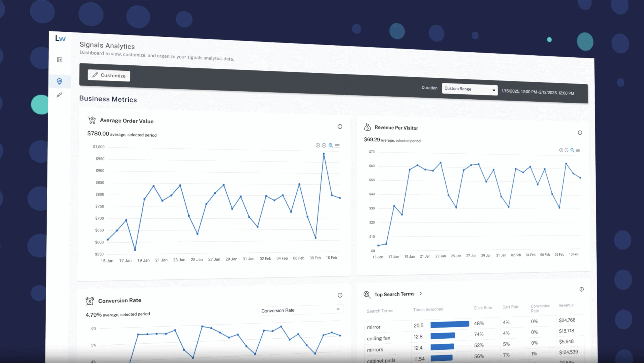
Task: Click the $69.29 average value
Action: point(372,139)
